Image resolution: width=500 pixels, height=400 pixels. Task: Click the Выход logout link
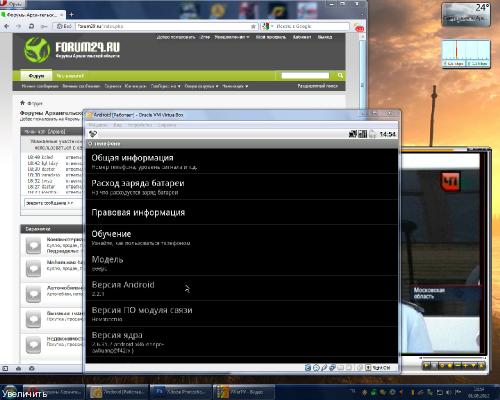tap(325, 37)
